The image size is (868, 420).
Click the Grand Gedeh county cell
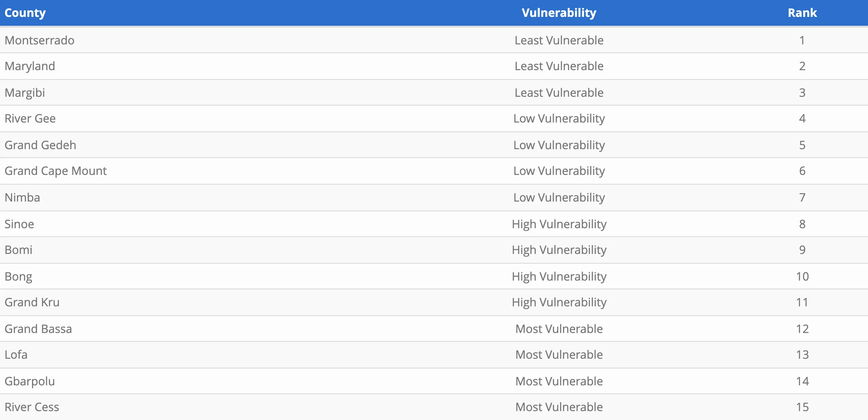40,145
